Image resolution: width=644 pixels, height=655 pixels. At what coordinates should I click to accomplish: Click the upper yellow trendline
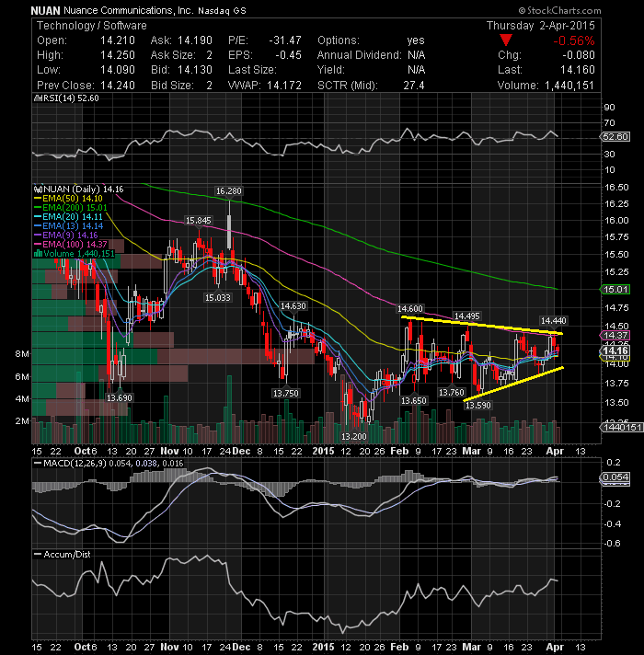pos(482,326)
